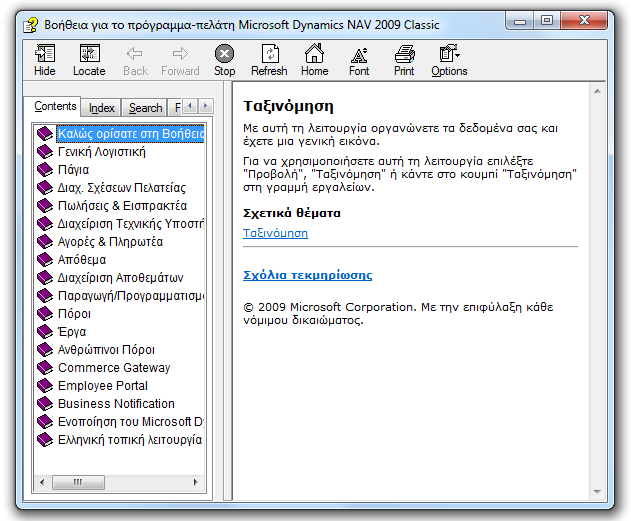This screenshot has width=631, height=521.
Task: Click the Locate toolbar icon
Action: [x=89, y=54]
